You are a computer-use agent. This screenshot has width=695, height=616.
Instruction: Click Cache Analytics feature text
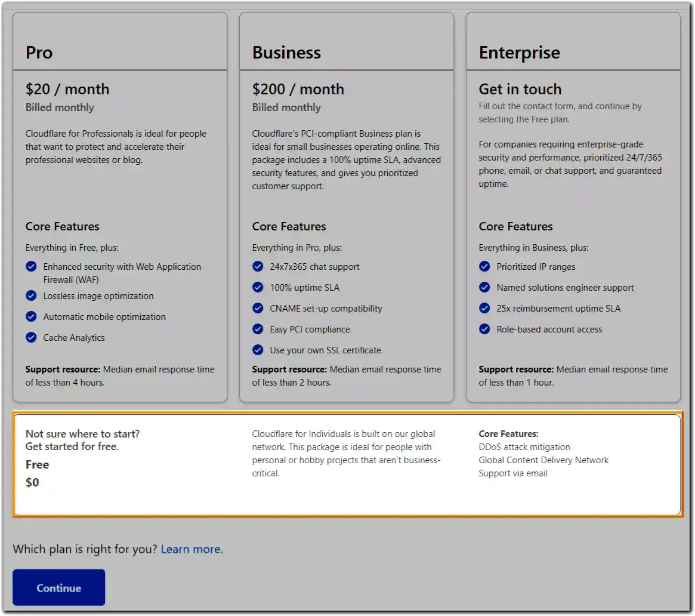[74, 337]
